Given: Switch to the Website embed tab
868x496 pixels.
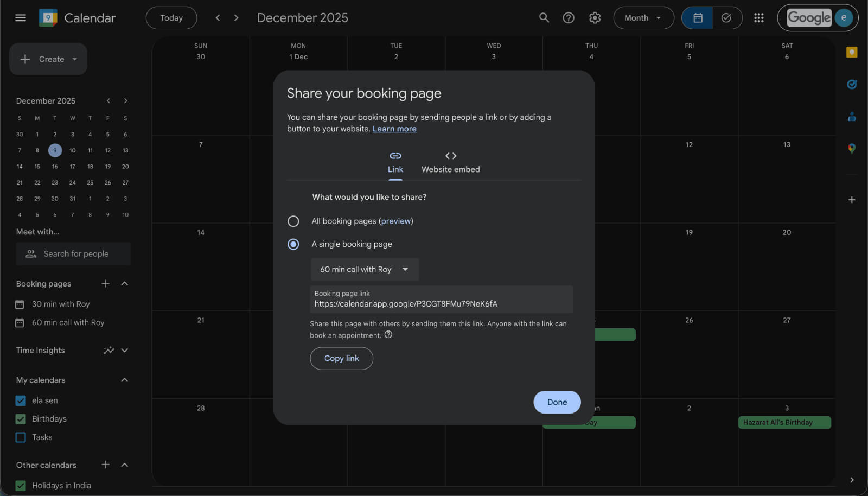Looking at the screenshot, I should (x=450, y=163).
